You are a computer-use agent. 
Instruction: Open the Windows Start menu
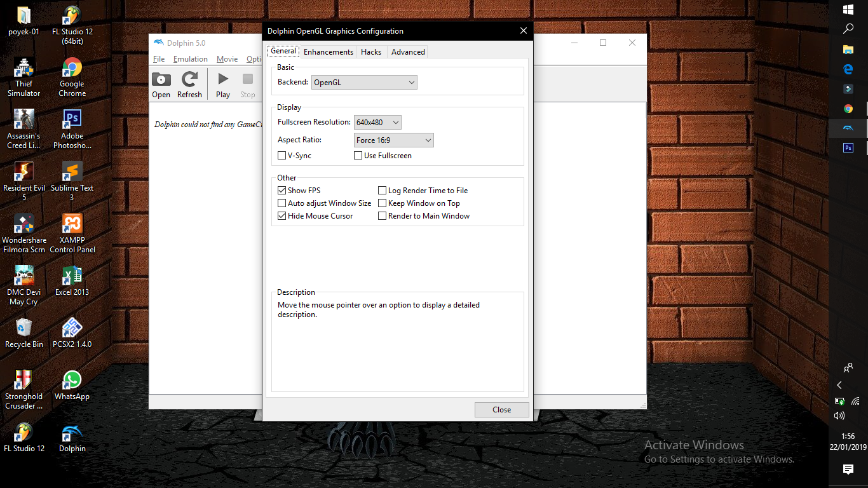coord(848,10)
